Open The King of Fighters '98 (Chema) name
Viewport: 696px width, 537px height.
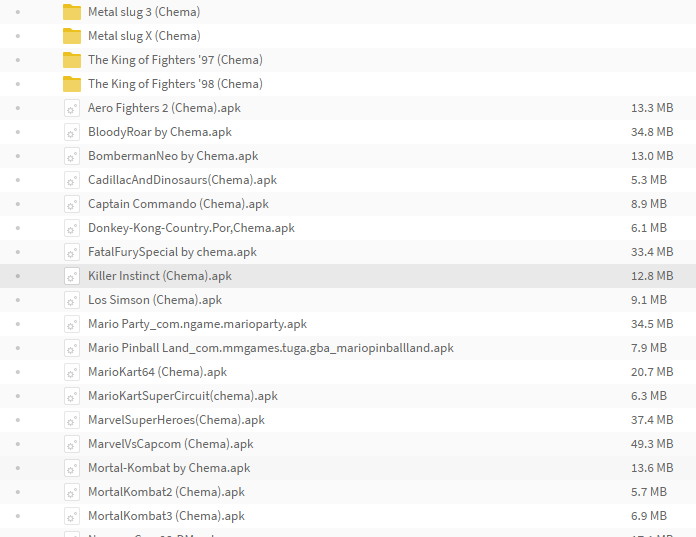point(175,84)
